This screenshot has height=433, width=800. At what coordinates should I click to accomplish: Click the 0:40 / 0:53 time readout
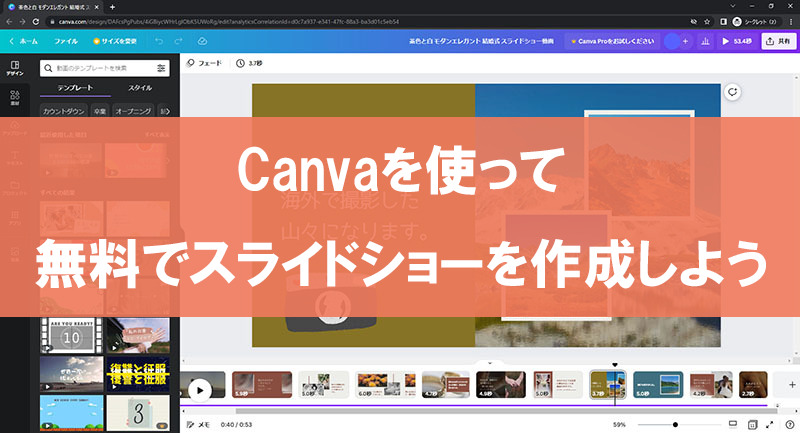click(236, 424)
